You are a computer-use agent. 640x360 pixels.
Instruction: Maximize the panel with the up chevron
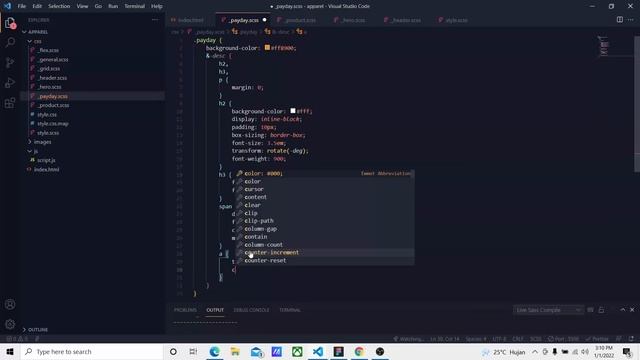click(x=622, y=310)
